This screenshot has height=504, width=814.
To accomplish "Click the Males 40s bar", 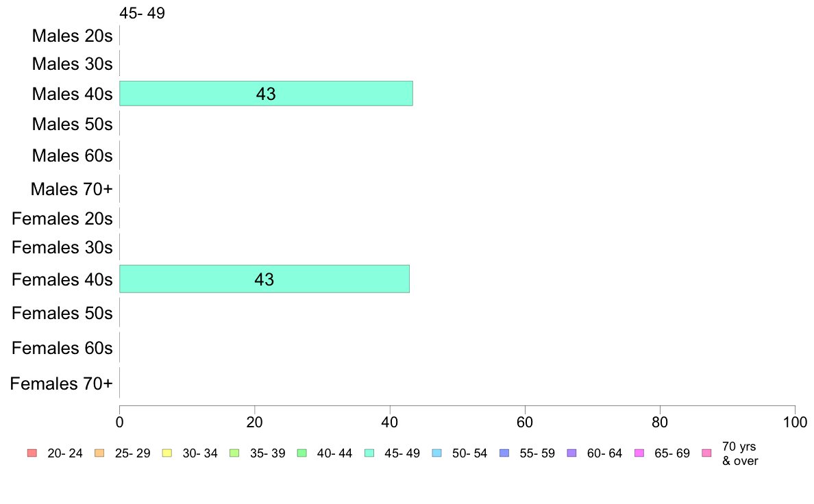I will pos(267,93).
